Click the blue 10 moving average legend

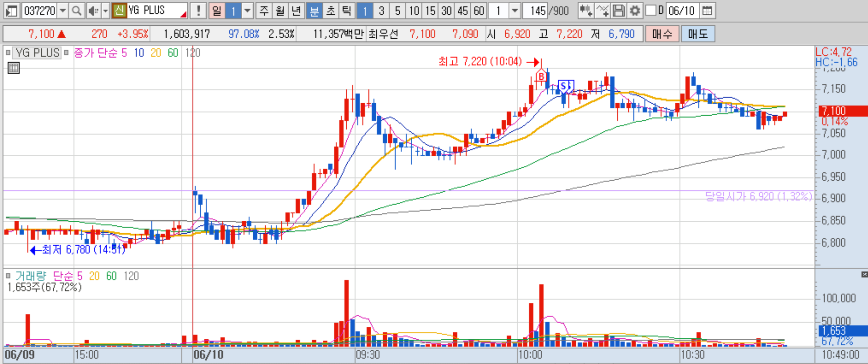139,53
